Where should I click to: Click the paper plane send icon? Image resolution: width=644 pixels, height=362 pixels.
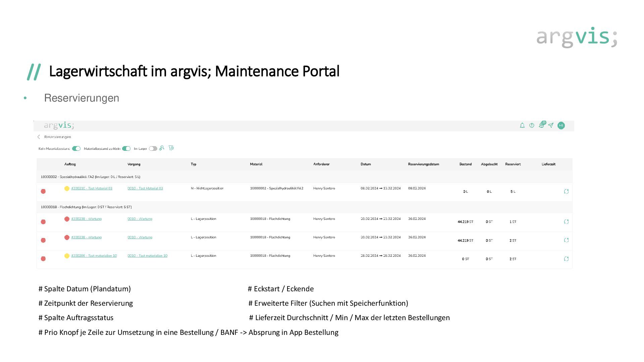click(x=551, y=125)
